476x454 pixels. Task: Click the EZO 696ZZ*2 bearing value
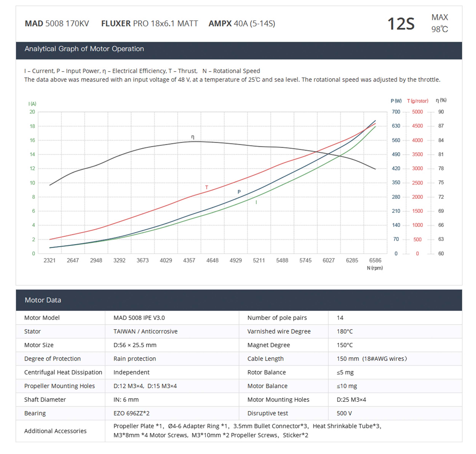click(131, 413)
